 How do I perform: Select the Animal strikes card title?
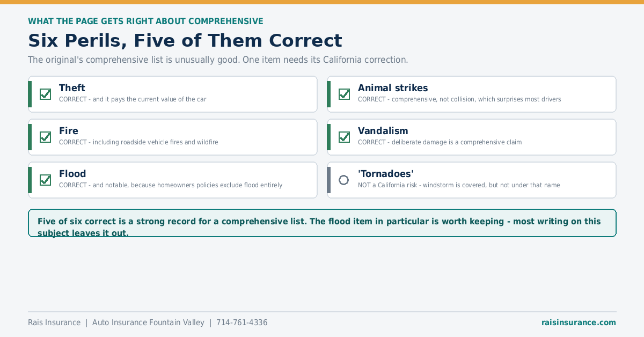point(393,88)
